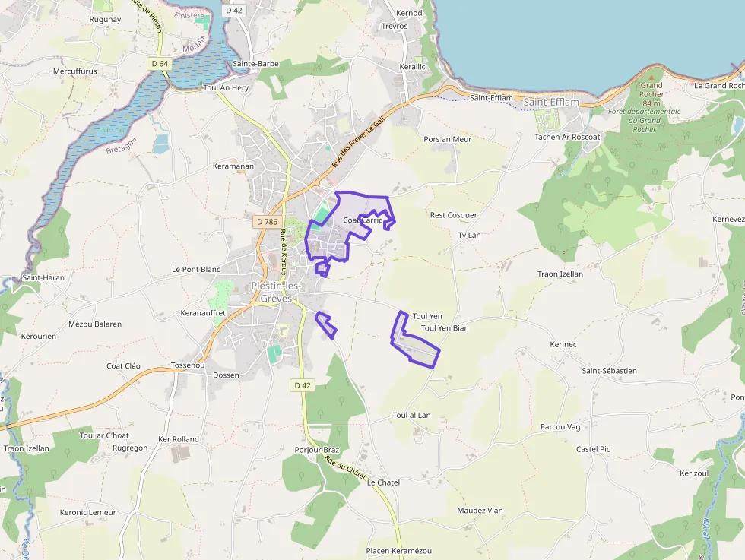Select the small purple polygon south of town

click(x=326, y=325)
